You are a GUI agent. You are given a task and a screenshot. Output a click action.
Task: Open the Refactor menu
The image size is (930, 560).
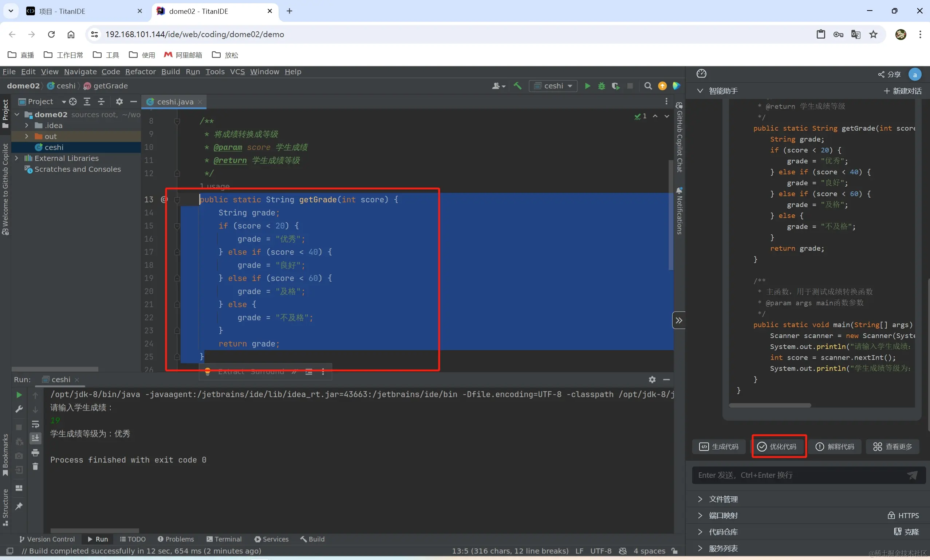click(x=141, y=72)
